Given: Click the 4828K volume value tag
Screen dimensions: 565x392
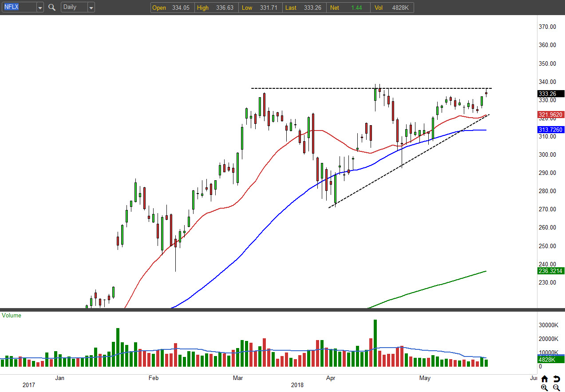Looking at the screenshot, I should tap(551, 359).
